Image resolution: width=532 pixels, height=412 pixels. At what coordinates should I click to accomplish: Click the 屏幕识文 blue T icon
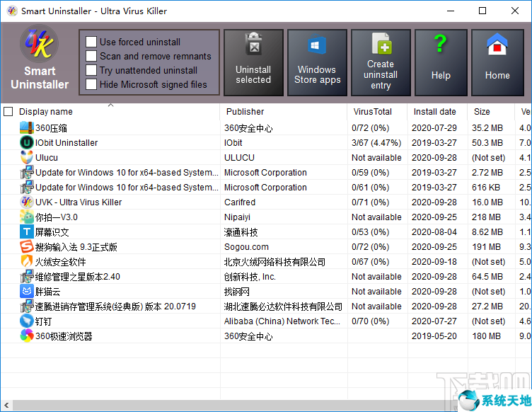pyautogui.click(x=26, y=231)
